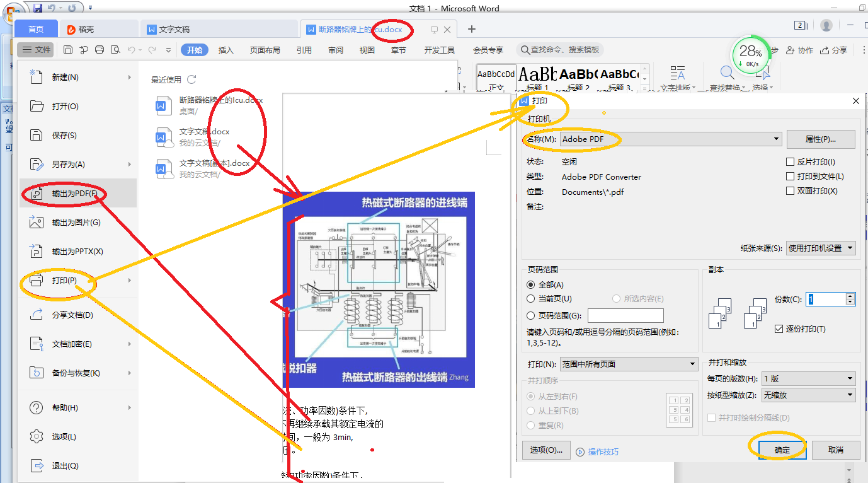
Task: Choose 输出为PDF(F) in file menu
Action: 78,193
